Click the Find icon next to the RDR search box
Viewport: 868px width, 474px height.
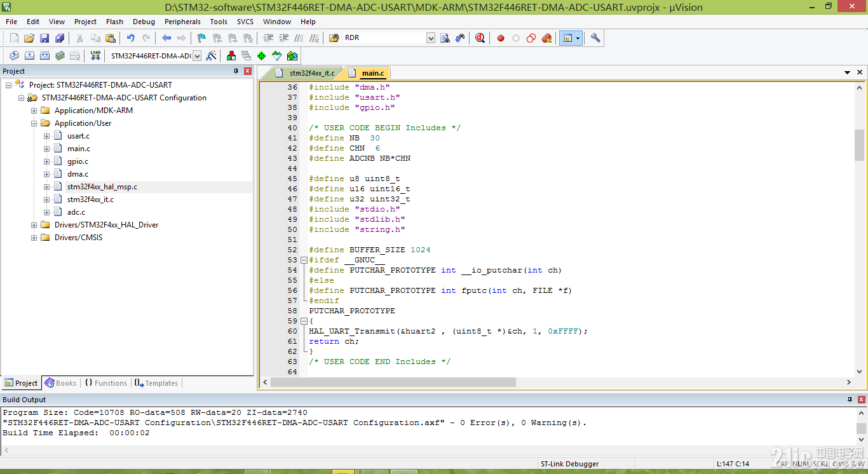(445, 38)
